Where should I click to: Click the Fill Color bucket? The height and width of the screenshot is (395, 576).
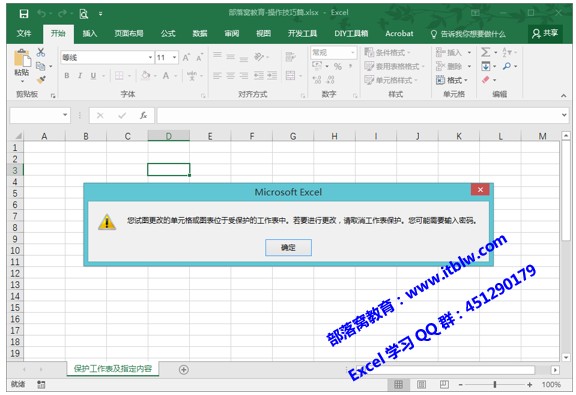coord(146,75)
